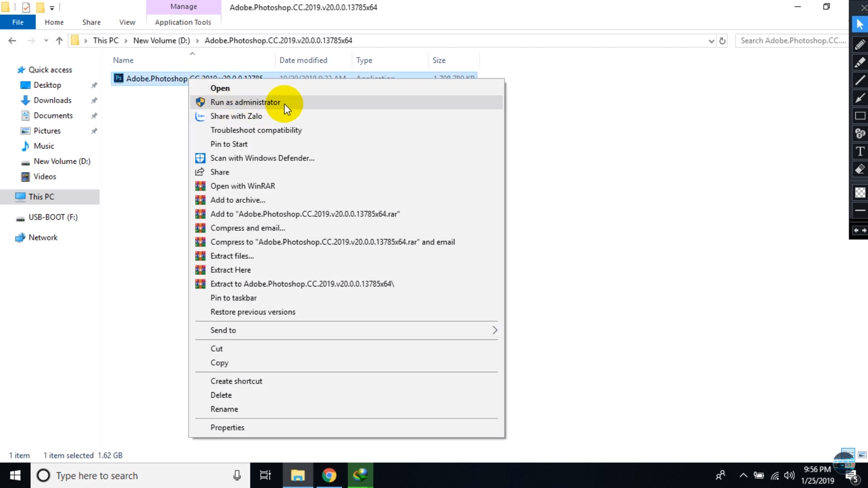The image size is (868, 488).
Task: Switch to the View ribbon tab
Action: click(x=127, y=22)
